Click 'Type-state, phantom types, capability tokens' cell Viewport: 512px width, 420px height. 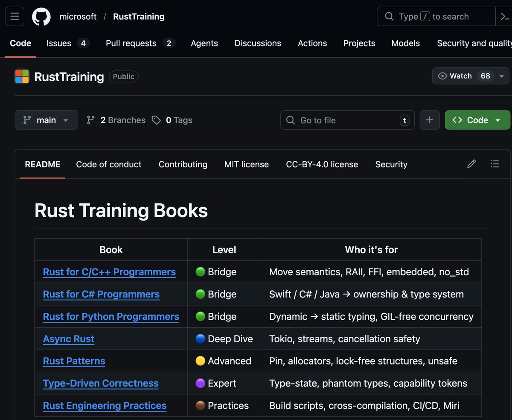(x=371, y=383)
